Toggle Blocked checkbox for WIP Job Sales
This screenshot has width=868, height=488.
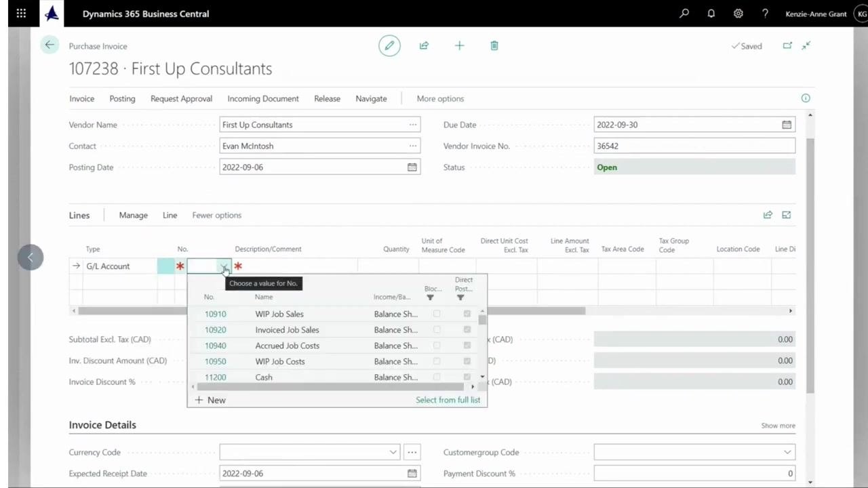[437, 314]
